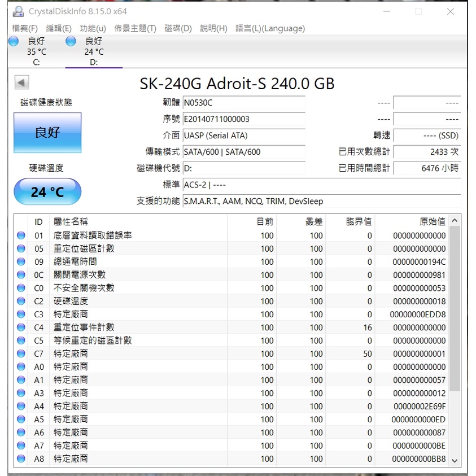Select drive C: health status circle
Screen dimensions: 476x476
pyautogui.click(x=12, y=41)
